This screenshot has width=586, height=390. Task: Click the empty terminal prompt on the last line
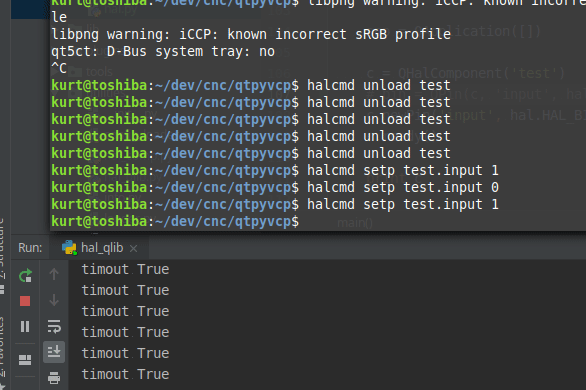pos(175,222)
